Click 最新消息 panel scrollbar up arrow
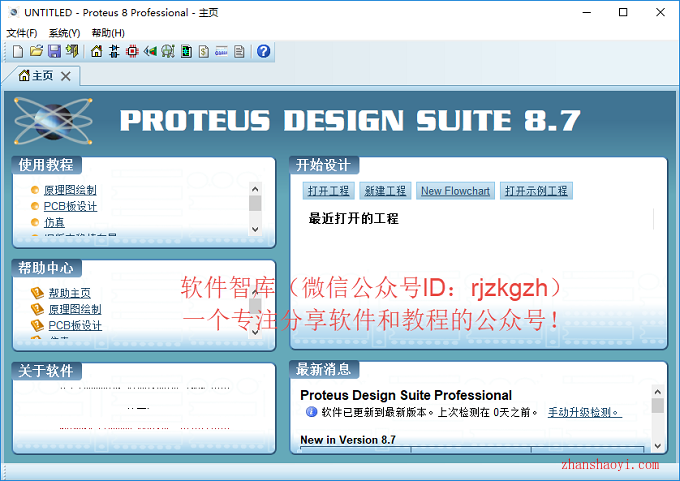 [658, 392]
